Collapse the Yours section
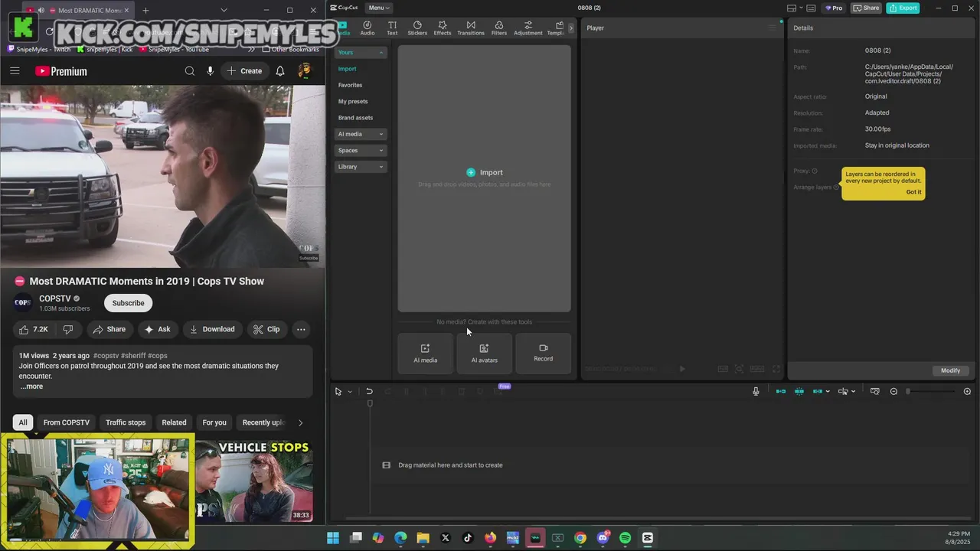 pyautogui.click(x=361, y=52)
